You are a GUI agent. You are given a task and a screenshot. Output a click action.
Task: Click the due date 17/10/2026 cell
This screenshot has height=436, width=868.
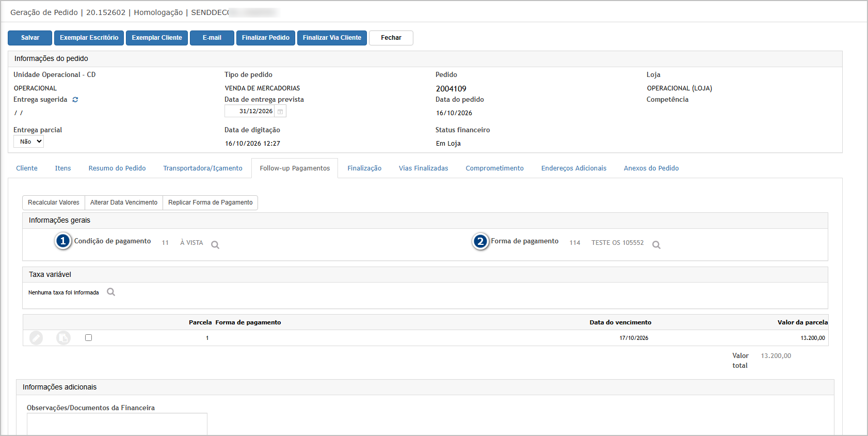(x=634, y=338)
